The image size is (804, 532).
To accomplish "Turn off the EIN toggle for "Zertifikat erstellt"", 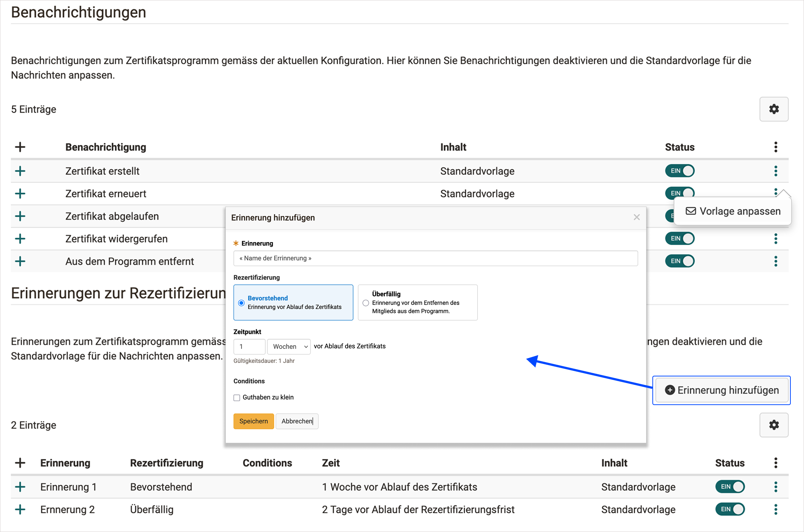I will pos(680,171).
